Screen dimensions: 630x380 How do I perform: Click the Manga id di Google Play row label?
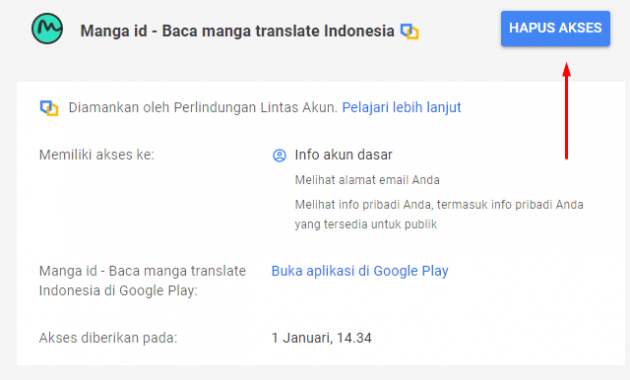pos(142,281)
